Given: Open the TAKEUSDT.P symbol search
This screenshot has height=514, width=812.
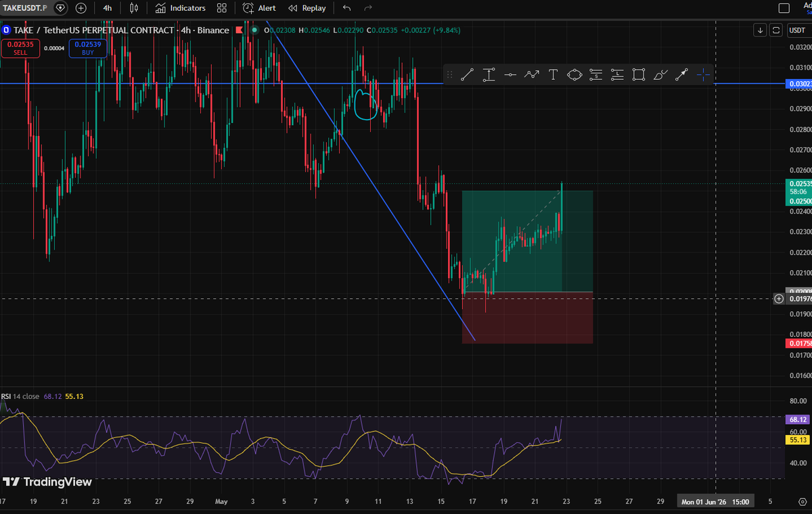Looking at the screenshot, I should click(25, 8).
